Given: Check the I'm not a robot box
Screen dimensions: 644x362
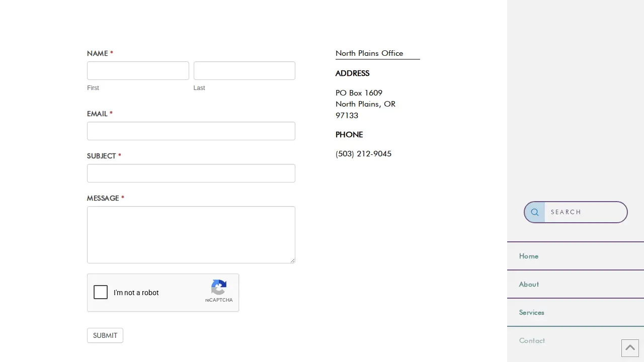Looking at the screenshot, I should 101,292.
